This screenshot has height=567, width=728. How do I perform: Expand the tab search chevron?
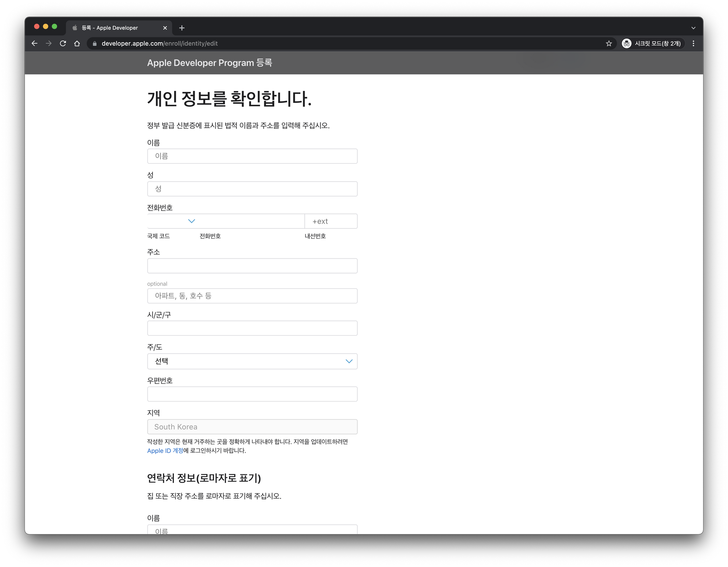693,28
